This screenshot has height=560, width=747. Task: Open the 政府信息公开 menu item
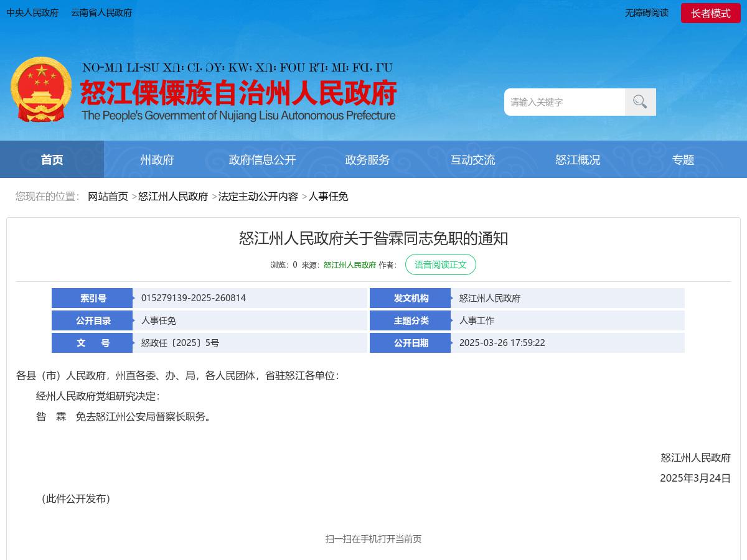[x=262, y=159]
